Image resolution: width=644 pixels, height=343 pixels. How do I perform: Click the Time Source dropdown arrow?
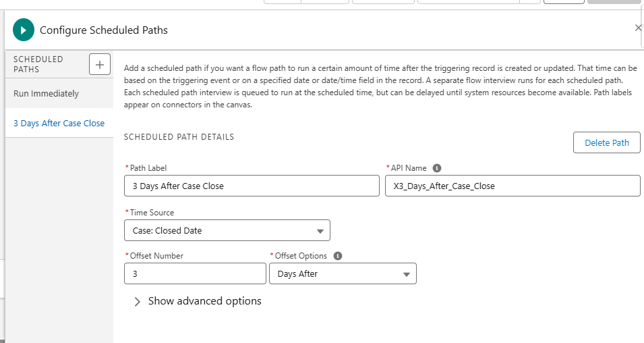tap(320, 231)
